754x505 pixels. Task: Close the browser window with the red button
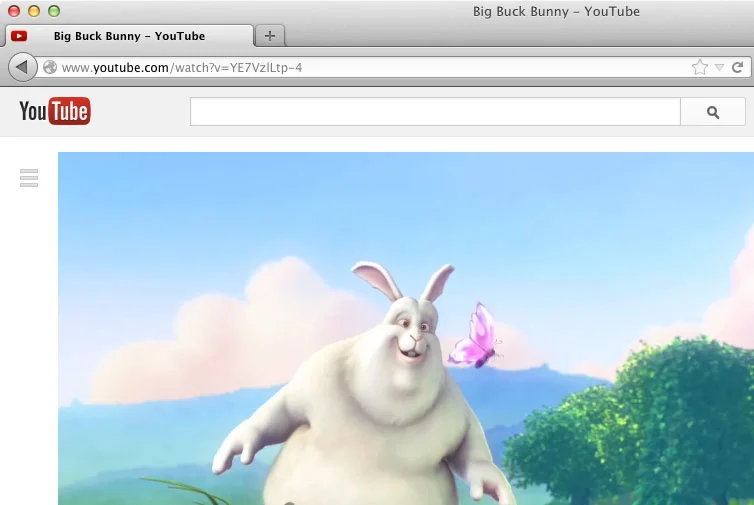click(x=14, y=12)
